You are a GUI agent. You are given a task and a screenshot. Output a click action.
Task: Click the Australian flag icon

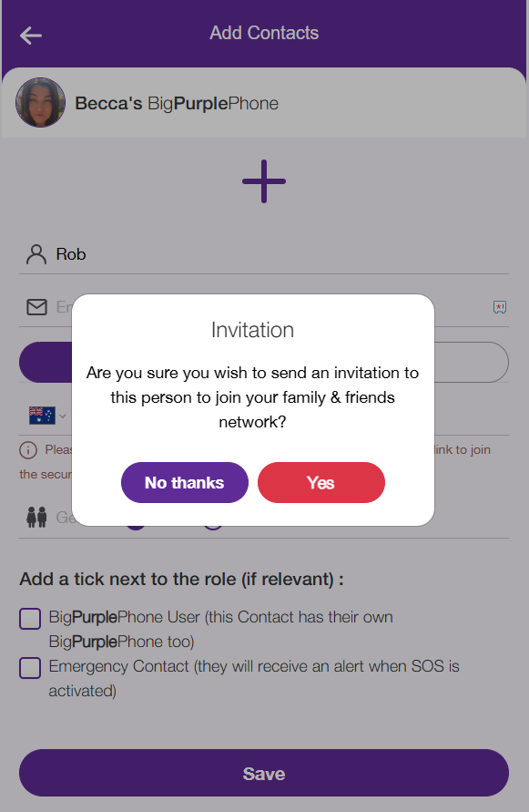pos(42,416)
